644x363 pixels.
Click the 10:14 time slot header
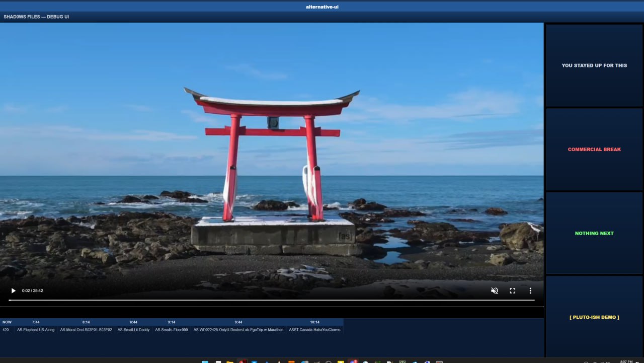tap(314, 322)
